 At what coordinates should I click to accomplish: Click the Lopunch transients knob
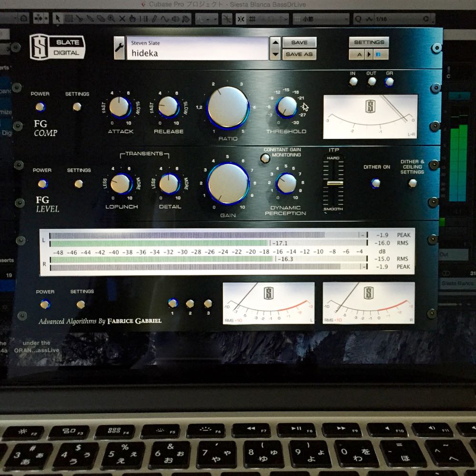(121, 183)
